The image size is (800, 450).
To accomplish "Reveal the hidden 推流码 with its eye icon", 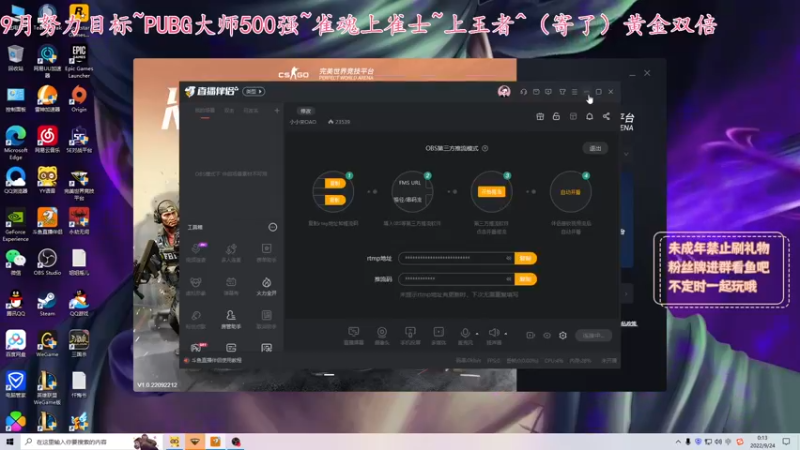I will [x=508, y=279].
